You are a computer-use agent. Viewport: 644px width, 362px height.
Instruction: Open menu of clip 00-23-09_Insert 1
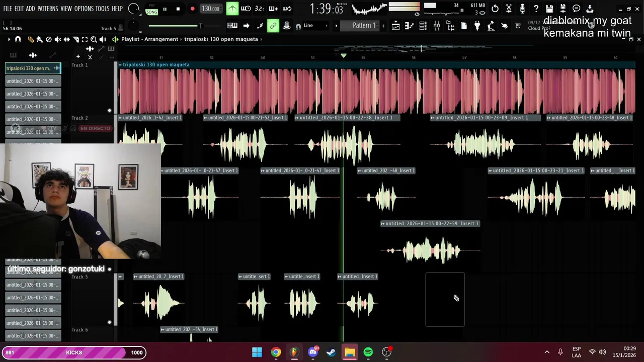pyautogui.click(x=433, y=118)
